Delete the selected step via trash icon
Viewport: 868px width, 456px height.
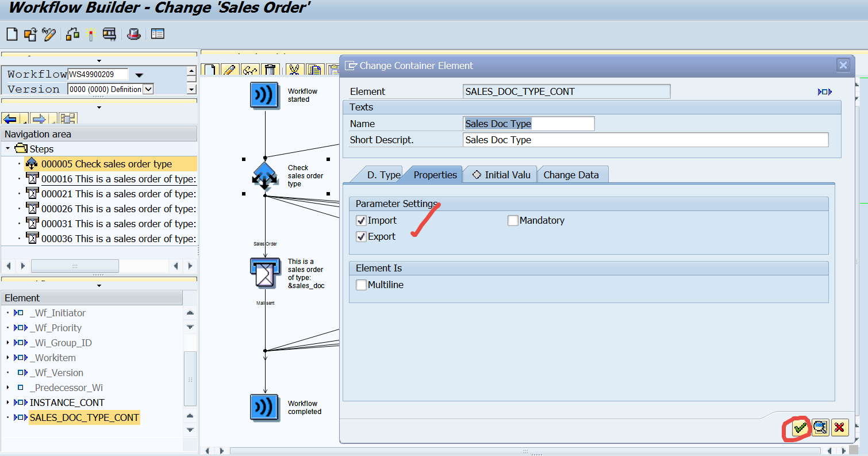(x=270, y=69)
